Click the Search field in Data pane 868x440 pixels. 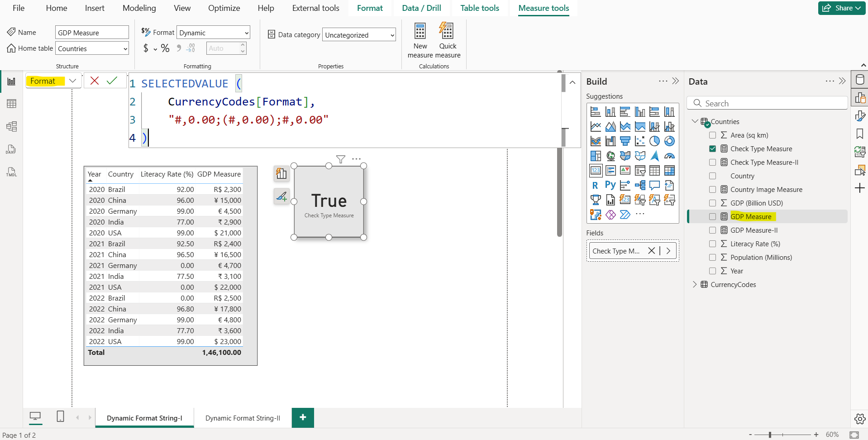tap(767, 103)
